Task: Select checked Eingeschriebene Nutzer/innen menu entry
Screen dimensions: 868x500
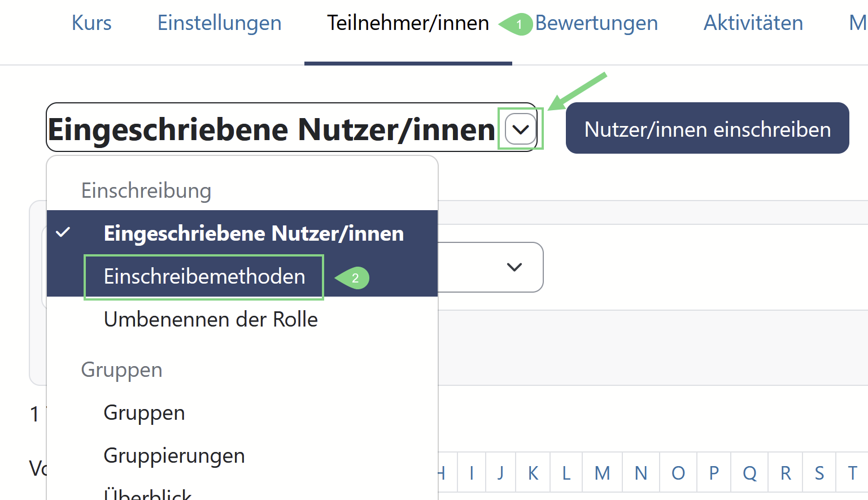Action: coord(254,233)
